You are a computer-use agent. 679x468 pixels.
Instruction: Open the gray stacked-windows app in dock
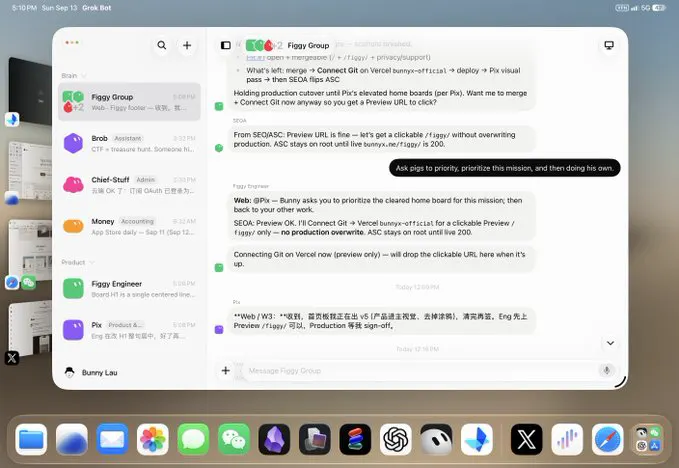[315, 439]
